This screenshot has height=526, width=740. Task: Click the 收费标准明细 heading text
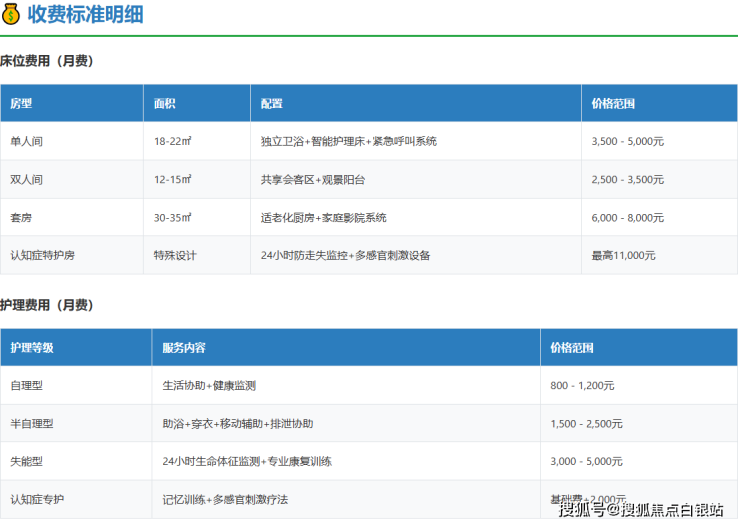[x=85, y=15]
